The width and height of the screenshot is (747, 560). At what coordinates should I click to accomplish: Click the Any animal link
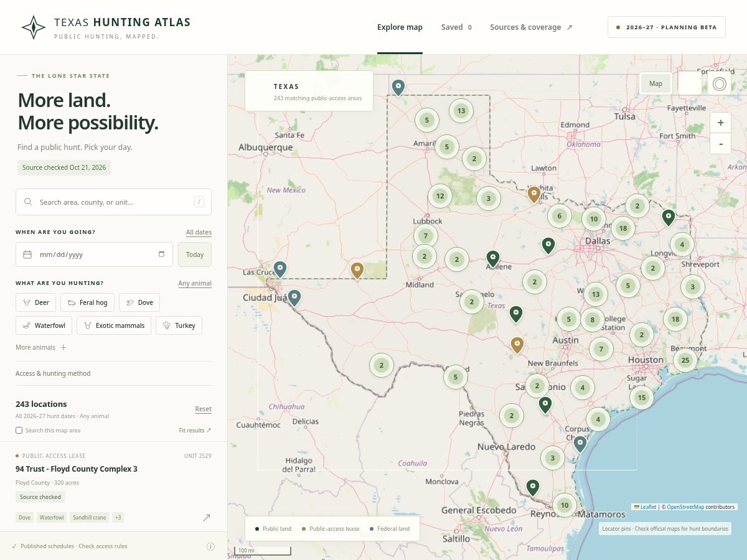pos(195,283)
